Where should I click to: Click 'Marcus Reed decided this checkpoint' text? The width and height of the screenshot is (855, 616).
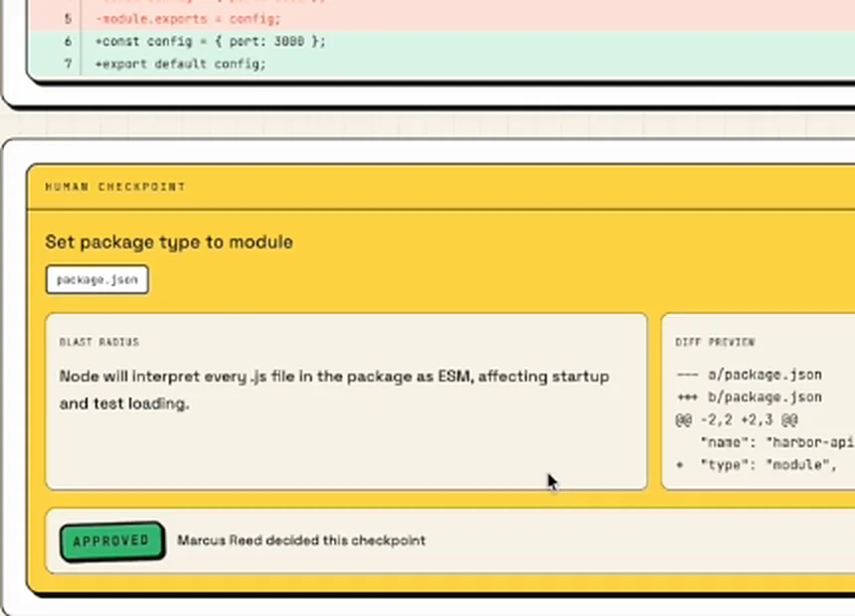pos(301,540)
